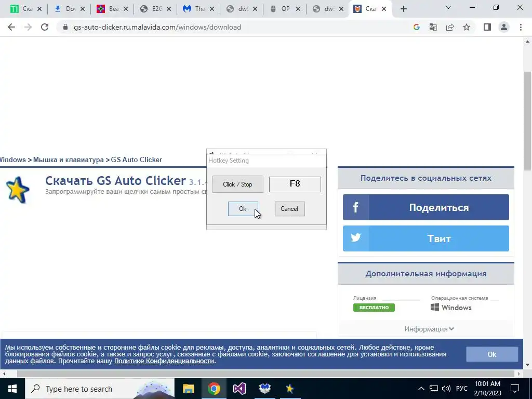This screenshot has height=399, width=532.
Task: Open the taskbar clock and date
Action: [x=487, y=389]
